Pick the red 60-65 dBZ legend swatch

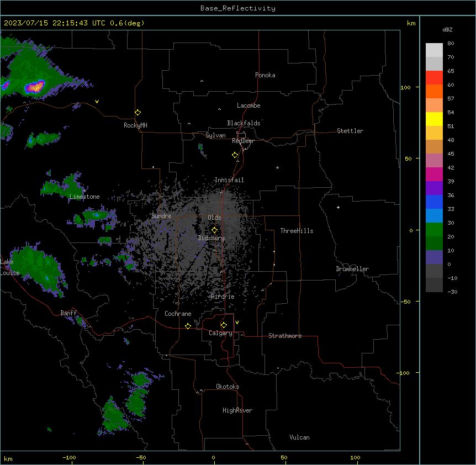pyautogui.click(x=434, y=78)
